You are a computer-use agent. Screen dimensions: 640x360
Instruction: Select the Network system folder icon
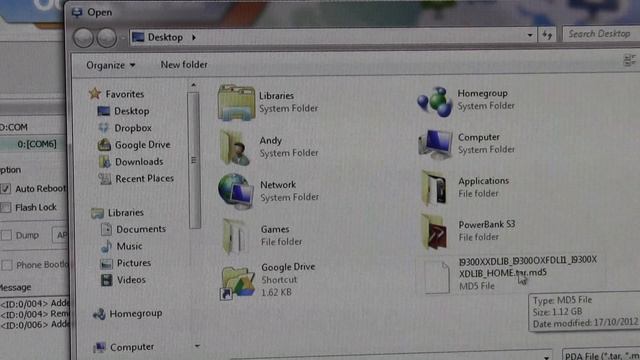pyautogui.click(x=236, y=191)
